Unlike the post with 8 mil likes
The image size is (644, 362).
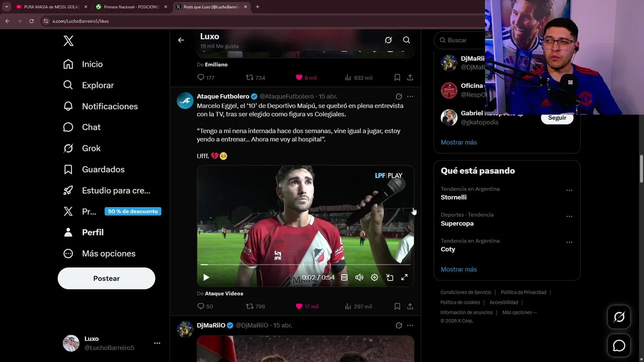(306, 77)
